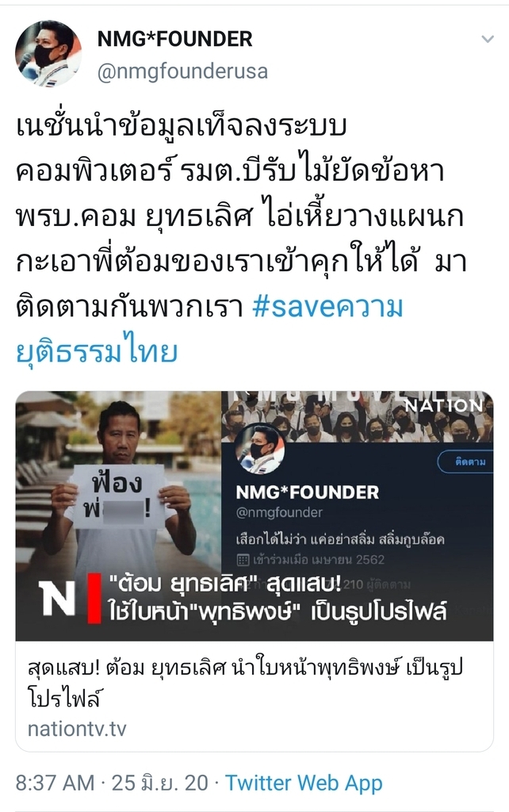
Task: Click the 8:37 AM timestamp
Action: point(55,783)
